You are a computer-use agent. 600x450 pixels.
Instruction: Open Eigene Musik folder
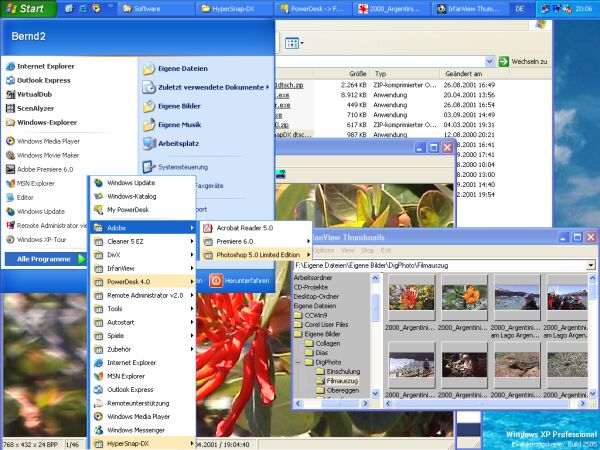[172, 125]
